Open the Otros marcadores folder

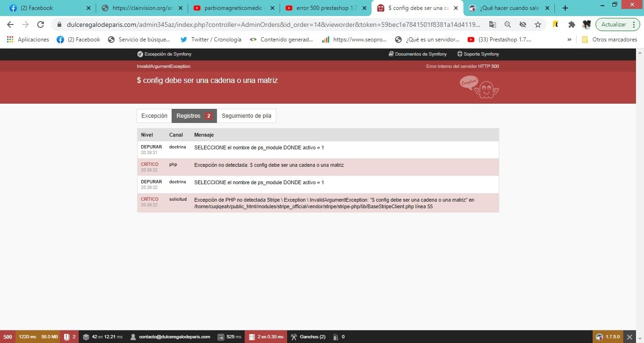pyautogui.click(x=610, y=40)
